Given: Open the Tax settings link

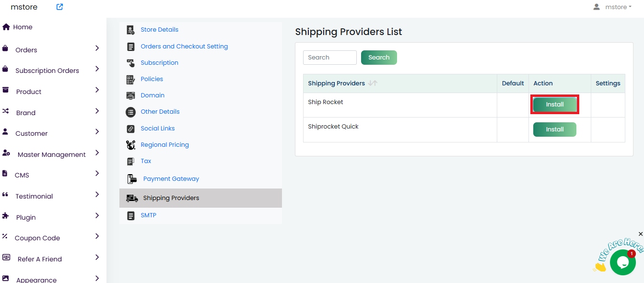Looking at the screenshot, I should 146,161.
